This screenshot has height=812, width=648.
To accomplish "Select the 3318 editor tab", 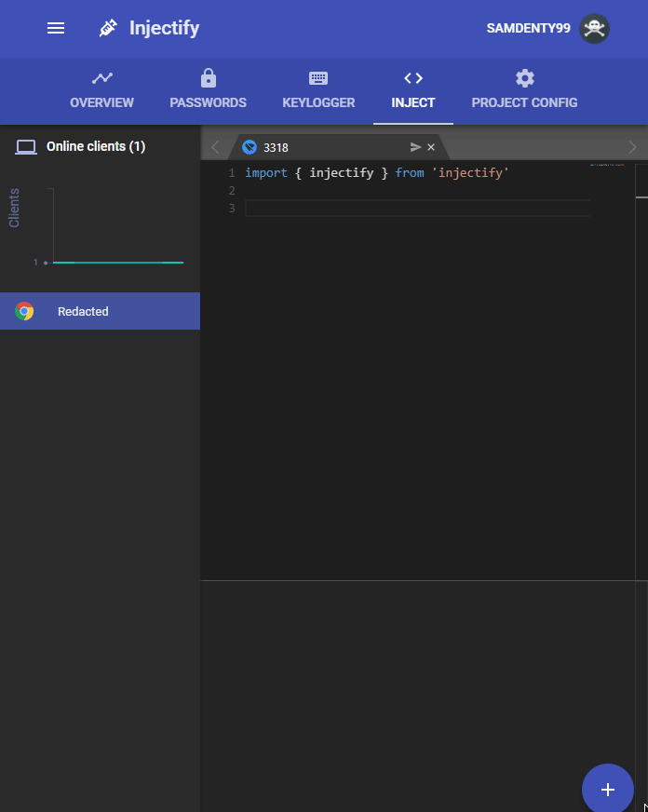I will tap(339, 147).
